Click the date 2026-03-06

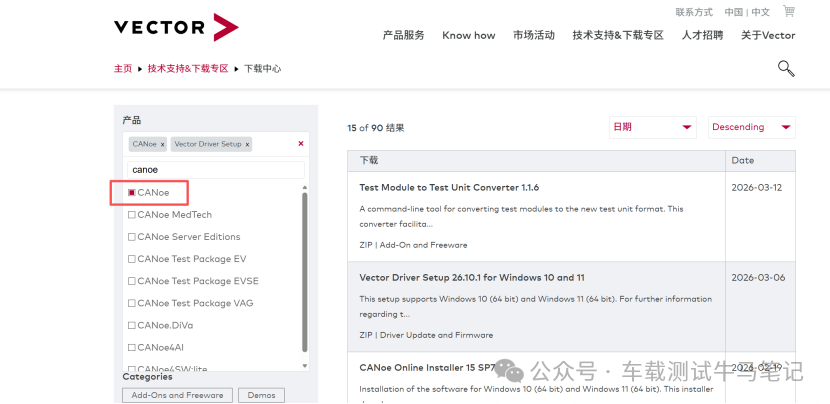pyautogui.click(x=758, y=277)
